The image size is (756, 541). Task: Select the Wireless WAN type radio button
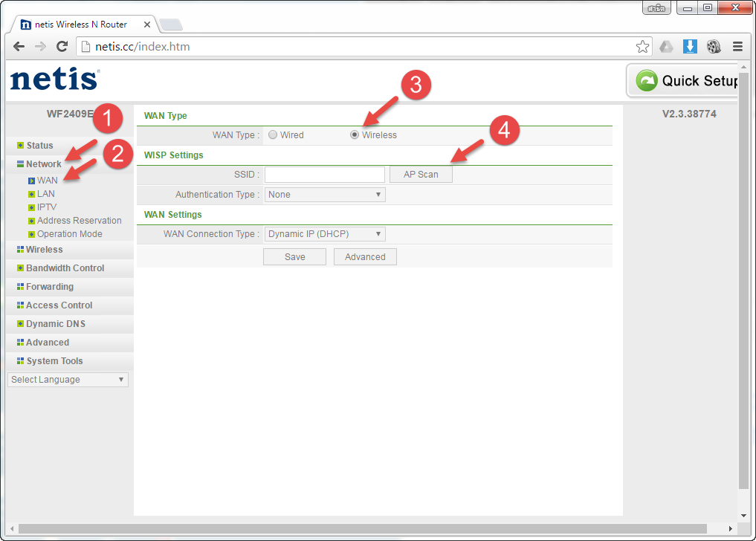[355, 135]
